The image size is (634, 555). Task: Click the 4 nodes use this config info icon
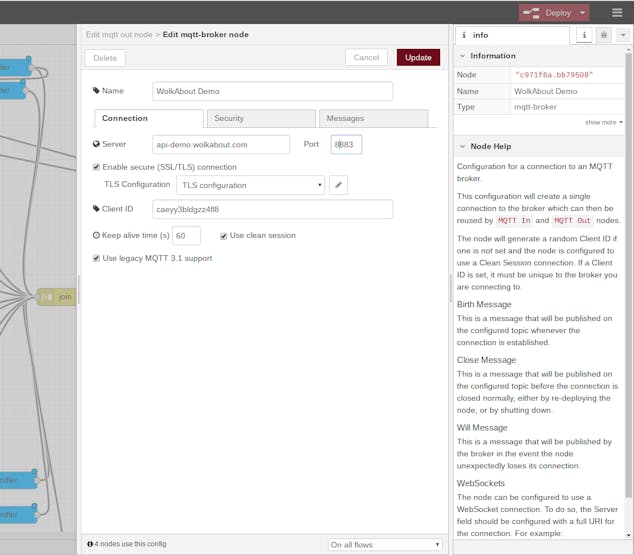pyautogui.click(x=90, y=544)
